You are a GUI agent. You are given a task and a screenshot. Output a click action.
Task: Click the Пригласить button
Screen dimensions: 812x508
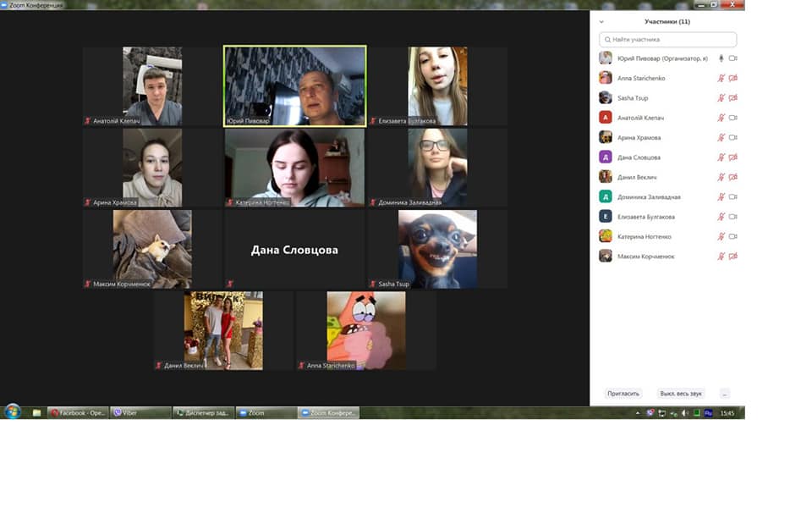coord(623,394)
